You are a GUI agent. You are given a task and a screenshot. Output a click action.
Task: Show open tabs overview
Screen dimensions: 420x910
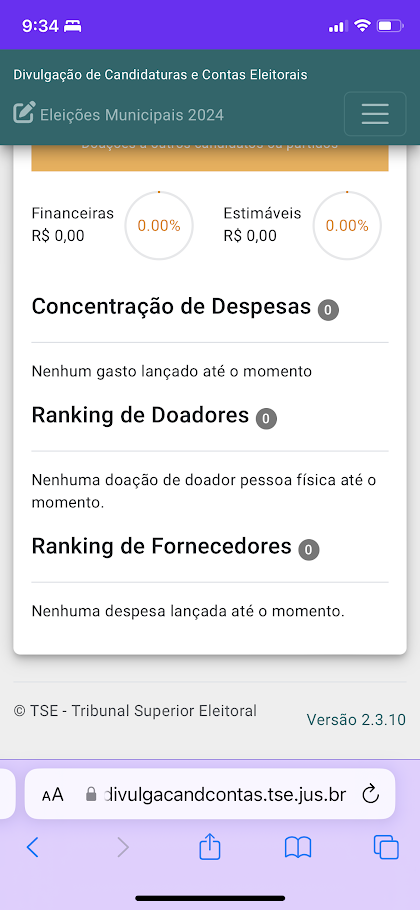386,847
